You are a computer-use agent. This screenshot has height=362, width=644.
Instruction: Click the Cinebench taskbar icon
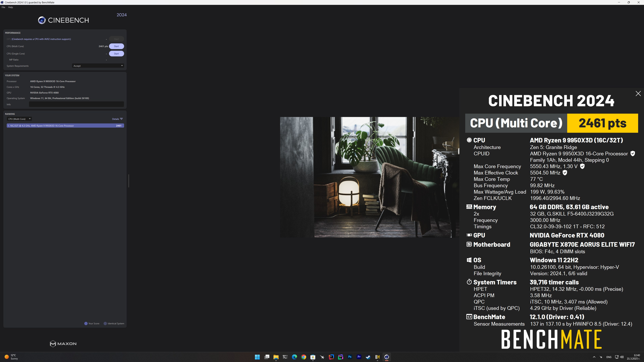coord(387,357)
